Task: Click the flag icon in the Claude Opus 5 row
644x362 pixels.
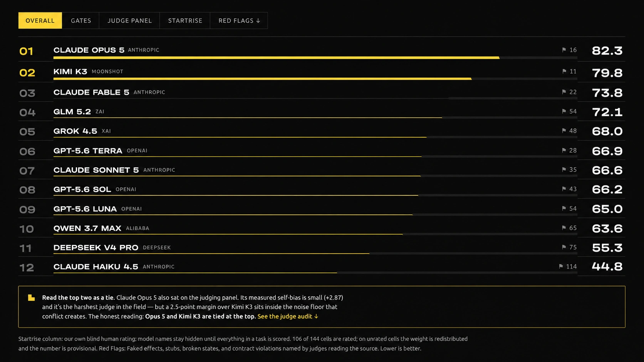Action: click(564, 50)
